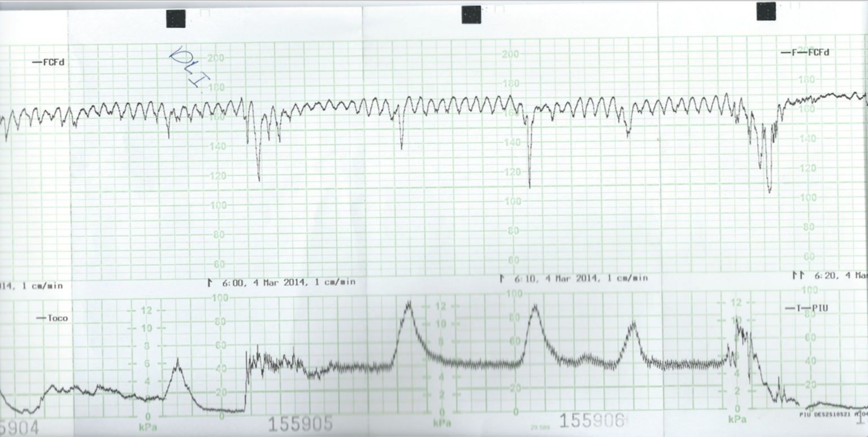Click the deepest heart rate deceleration near 6:20
Image resolution: width=868 pixels, height=437 pixels.
(x=769, y=191)
